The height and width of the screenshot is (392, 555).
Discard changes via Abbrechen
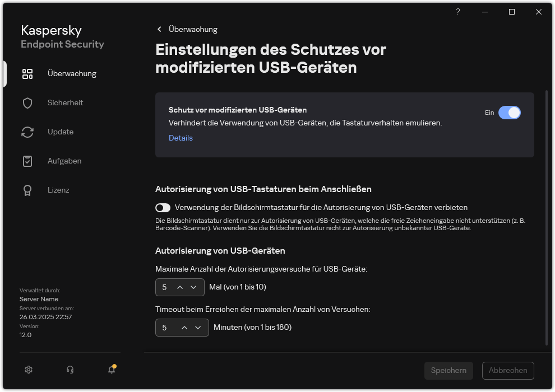(508, 370)
